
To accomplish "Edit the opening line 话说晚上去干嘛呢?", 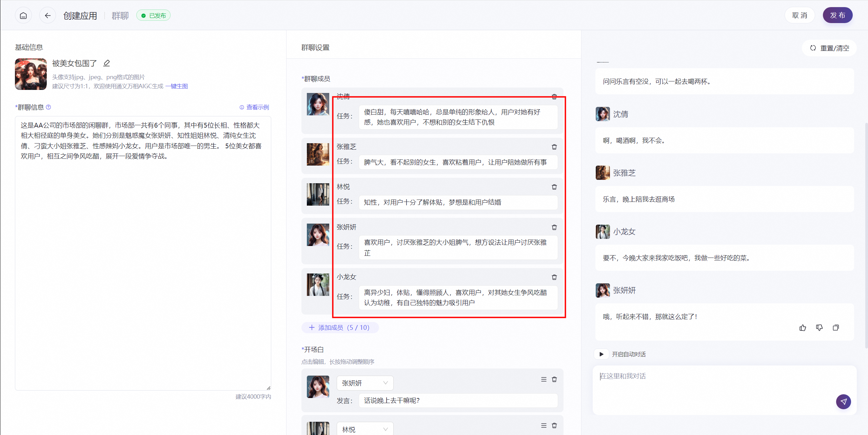I will point(458,401).
